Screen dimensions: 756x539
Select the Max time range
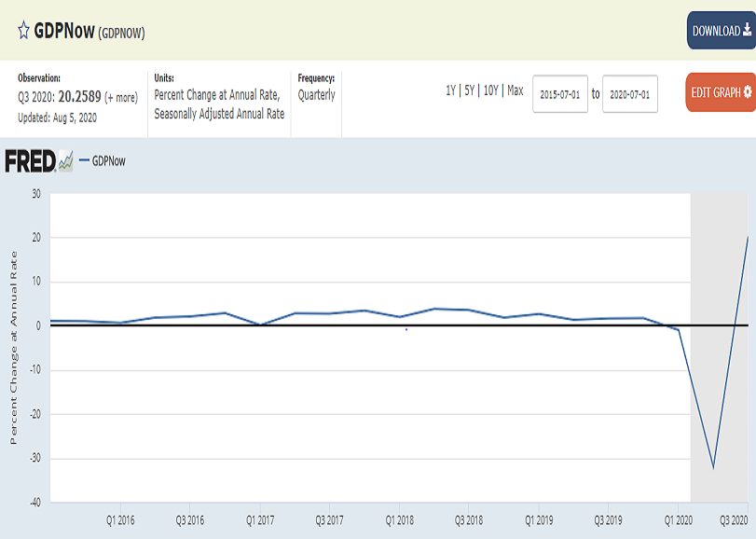click(x=515, y=91)
